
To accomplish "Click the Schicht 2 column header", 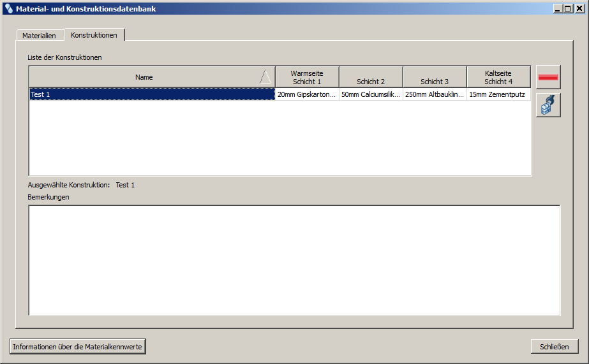I will click(371, 77).
